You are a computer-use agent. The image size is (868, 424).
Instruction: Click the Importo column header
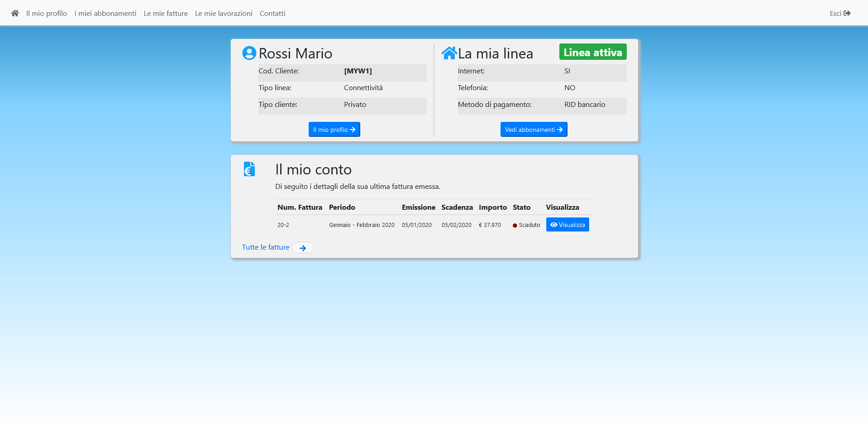click(492, 207)
